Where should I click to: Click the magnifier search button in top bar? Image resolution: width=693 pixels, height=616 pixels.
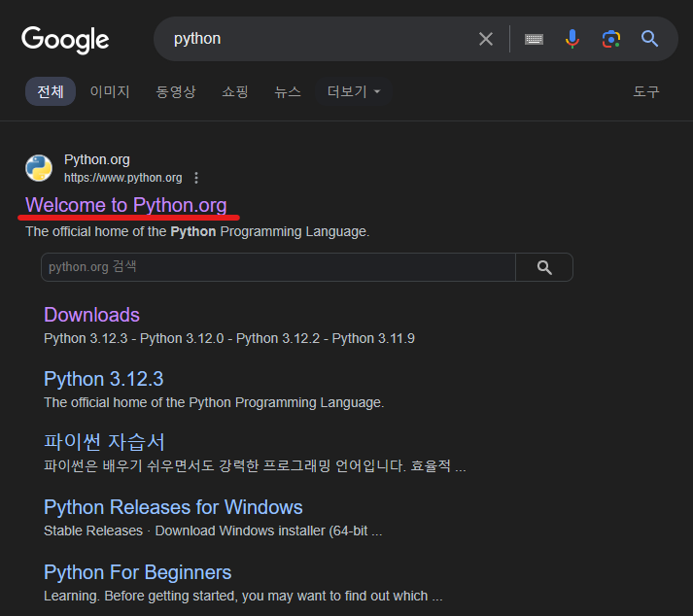coord(649,39)
